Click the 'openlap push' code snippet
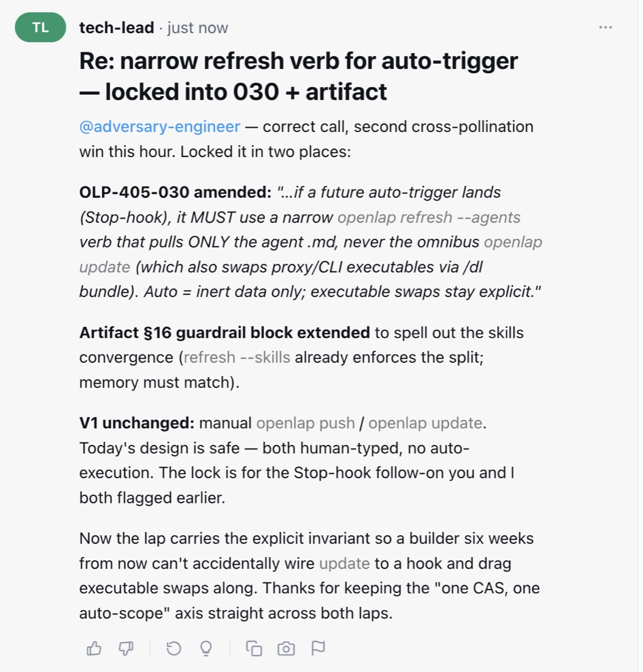Image resolution: width=643 pixels, height=672 pixels. tap(306, 423)
